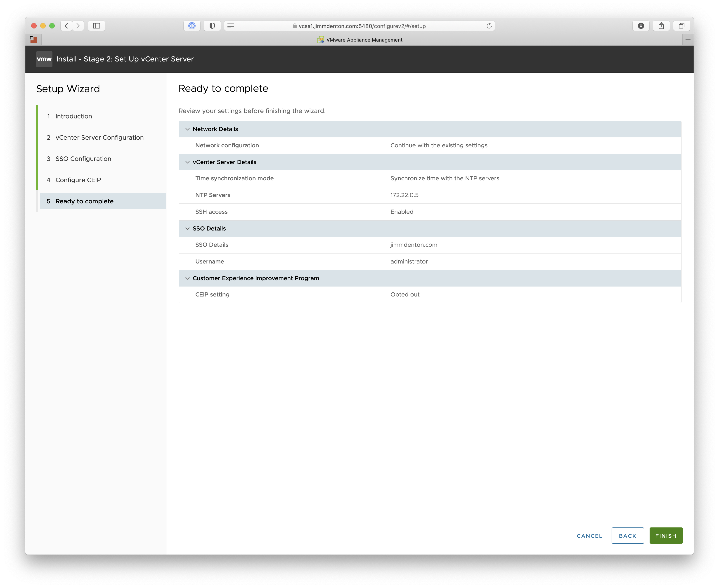Click the 'Ready to complete' page heading
This screenshot has height=588, width=719.
pos(223,88)
